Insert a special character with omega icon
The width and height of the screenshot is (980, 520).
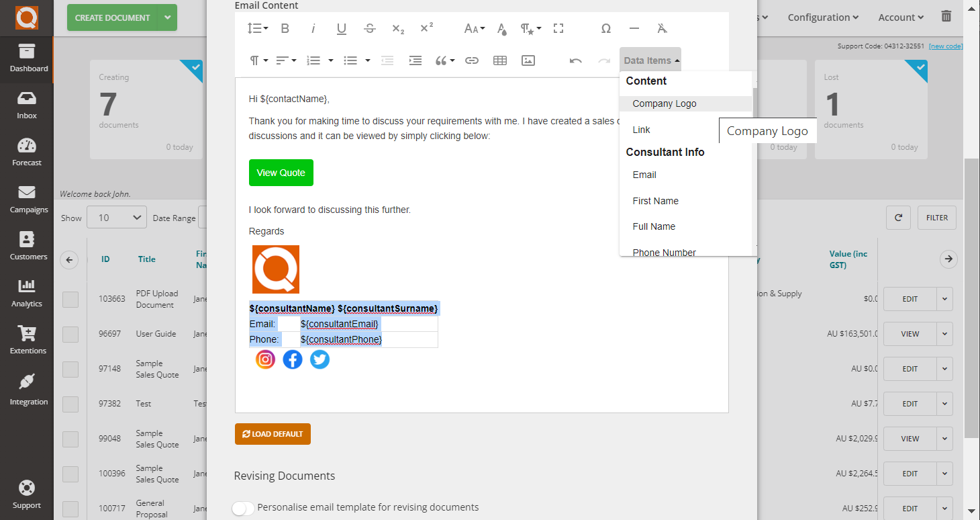coord(605,28)
